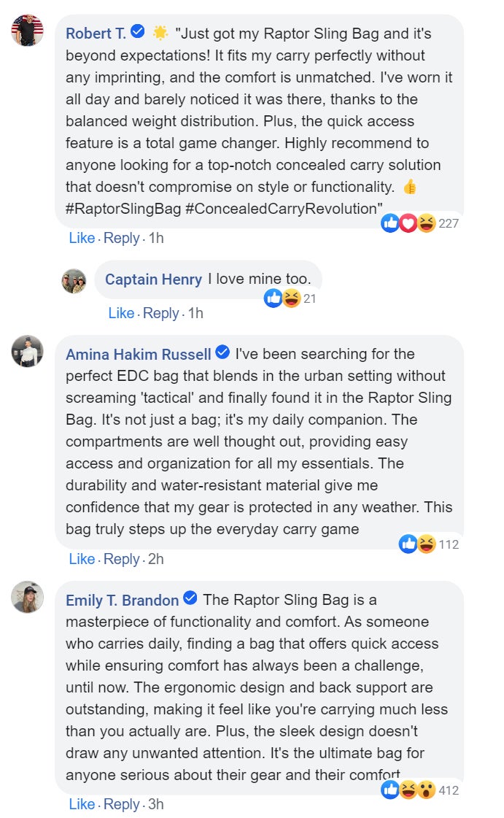Like Emily T. Brandon's comment

tap(82, 804)
